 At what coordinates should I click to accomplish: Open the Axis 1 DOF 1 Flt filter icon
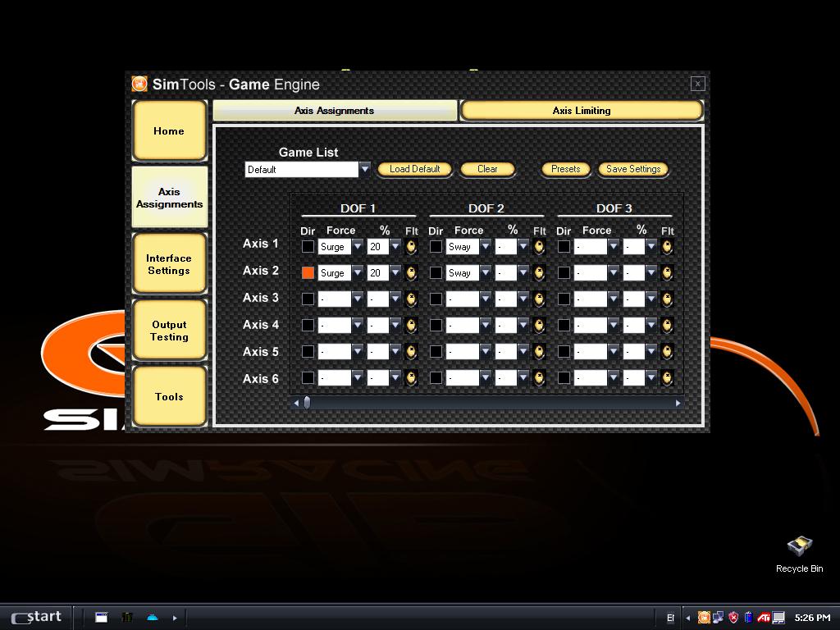[x=411, y=246]
